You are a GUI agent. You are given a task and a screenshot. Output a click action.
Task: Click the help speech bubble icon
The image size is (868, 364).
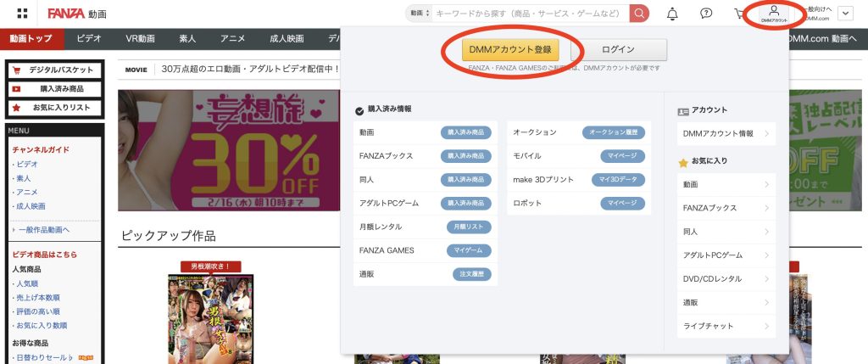(x=706, y=14)
